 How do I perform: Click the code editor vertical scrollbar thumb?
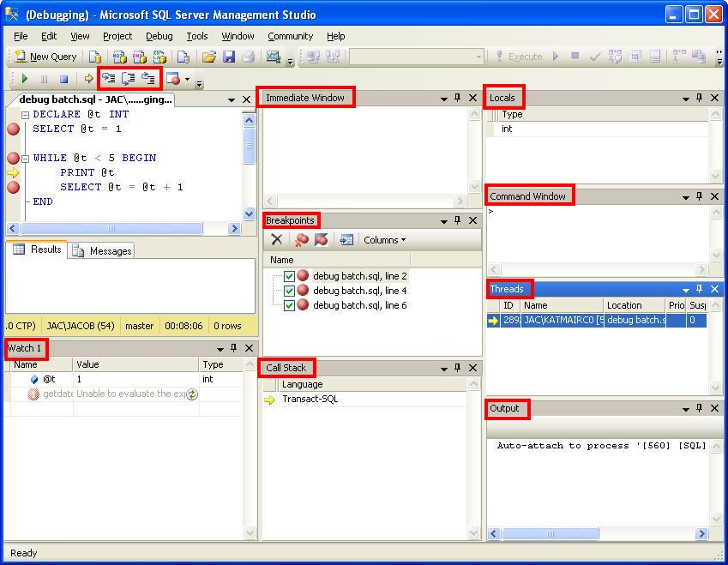[x=249, y=146]
